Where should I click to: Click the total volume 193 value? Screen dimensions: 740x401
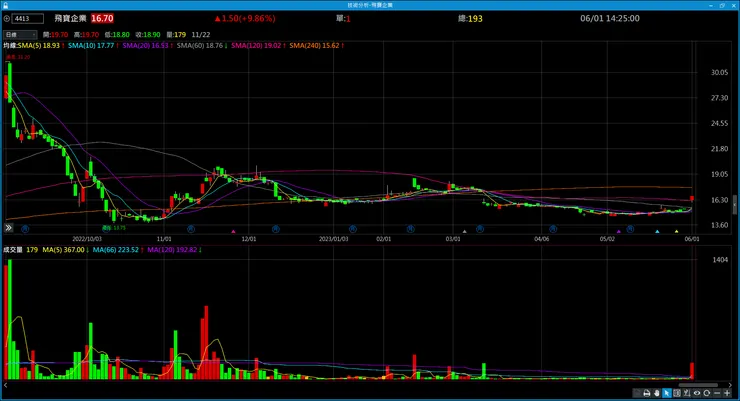[x=475, y=19]
